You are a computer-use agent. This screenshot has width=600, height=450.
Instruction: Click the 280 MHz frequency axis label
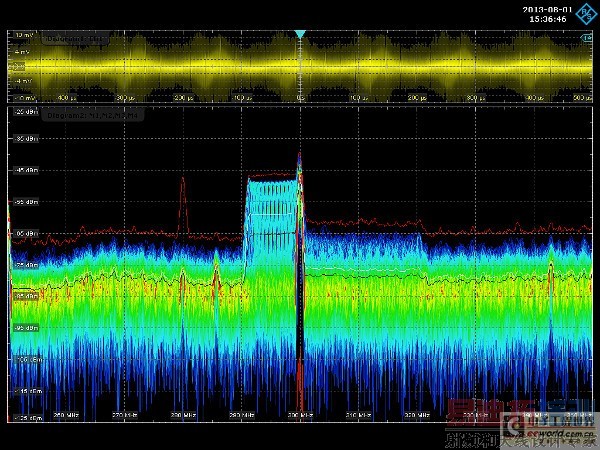(x=183, y=415)
